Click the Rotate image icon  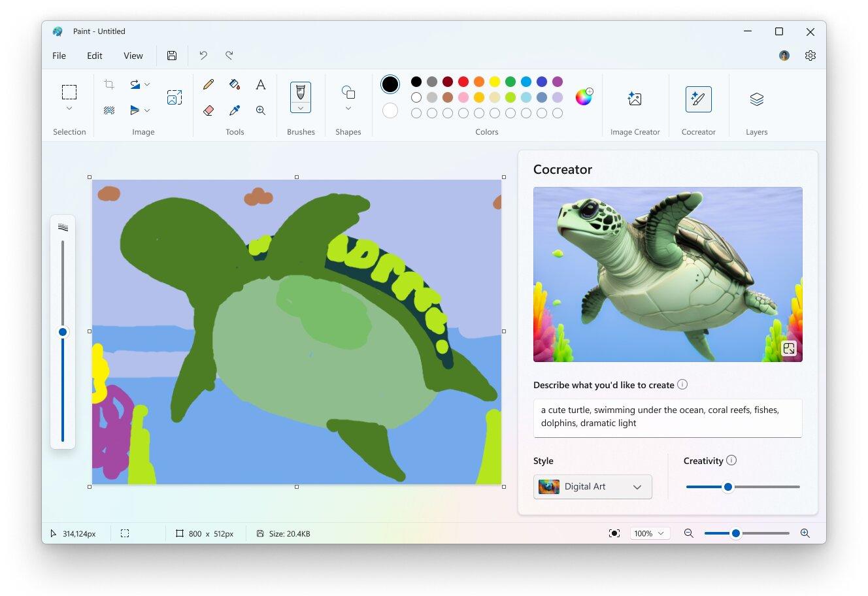135,84
